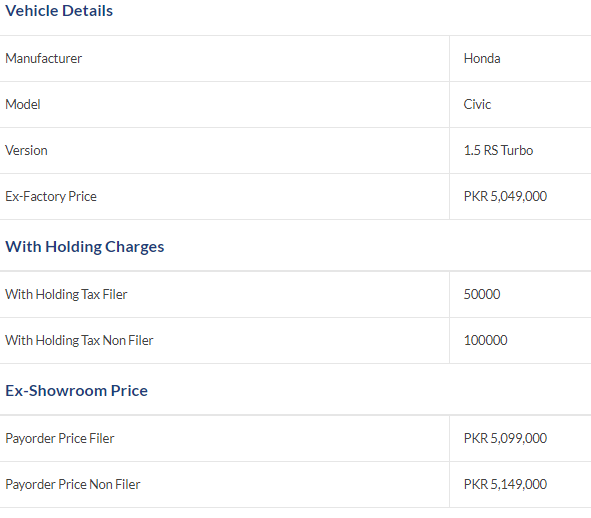Click the With Holding Charges heading
The height and width of the screenshot is (518, 591).
(84, 247)
